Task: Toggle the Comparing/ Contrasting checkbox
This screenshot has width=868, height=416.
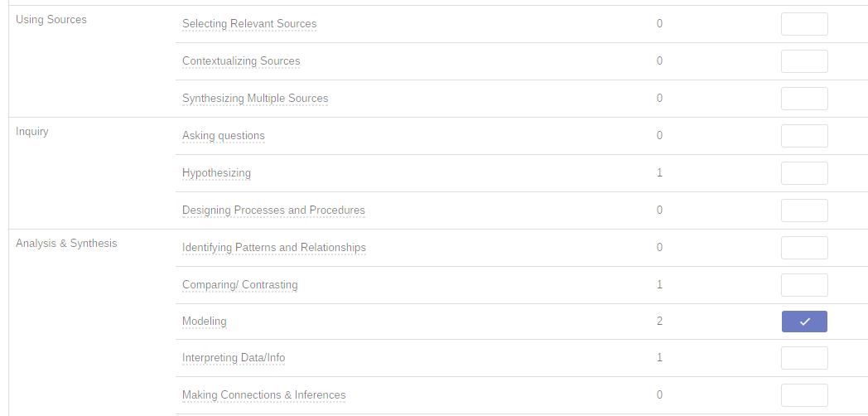Action: click(x=804, y=285)
